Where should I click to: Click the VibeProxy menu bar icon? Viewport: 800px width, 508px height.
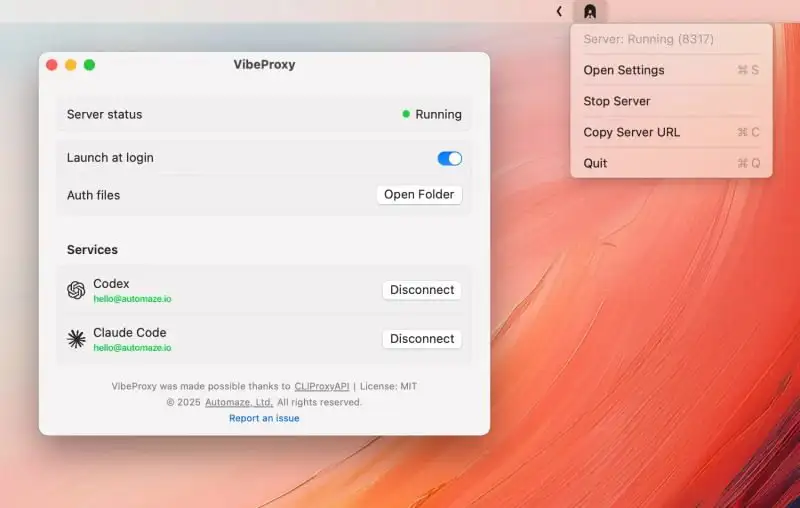pos(590,11)
